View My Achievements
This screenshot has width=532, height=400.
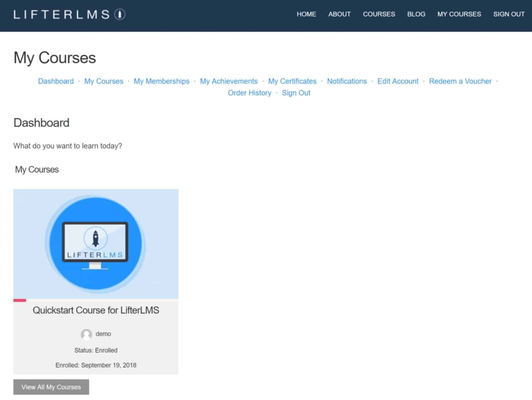pyautogui.click(x=229, y=81)
